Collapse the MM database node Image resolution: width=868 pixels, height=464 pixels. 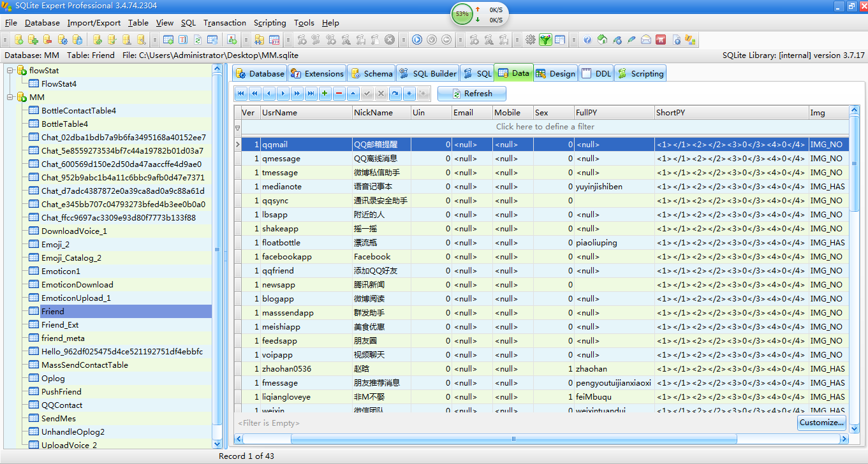coord(10,97)
